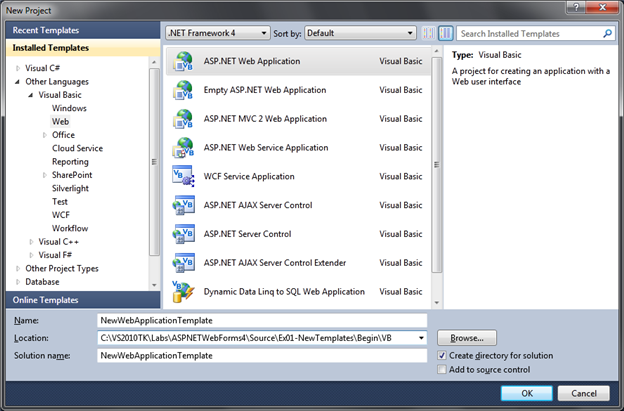Screen dimensions: 624x411
Task: Click the AJAX Server Control Extender icon
Action: pyautogui.click(x=183, y=263)
